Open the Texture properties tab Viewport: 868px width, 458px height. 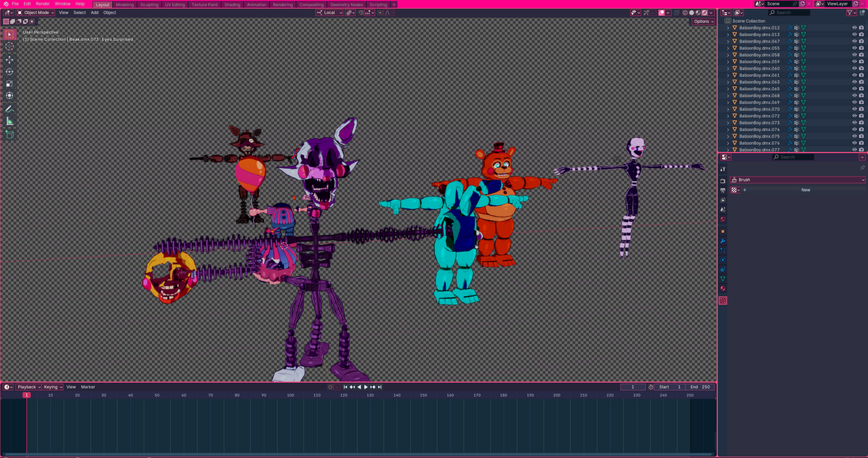[x=723, y=300]
